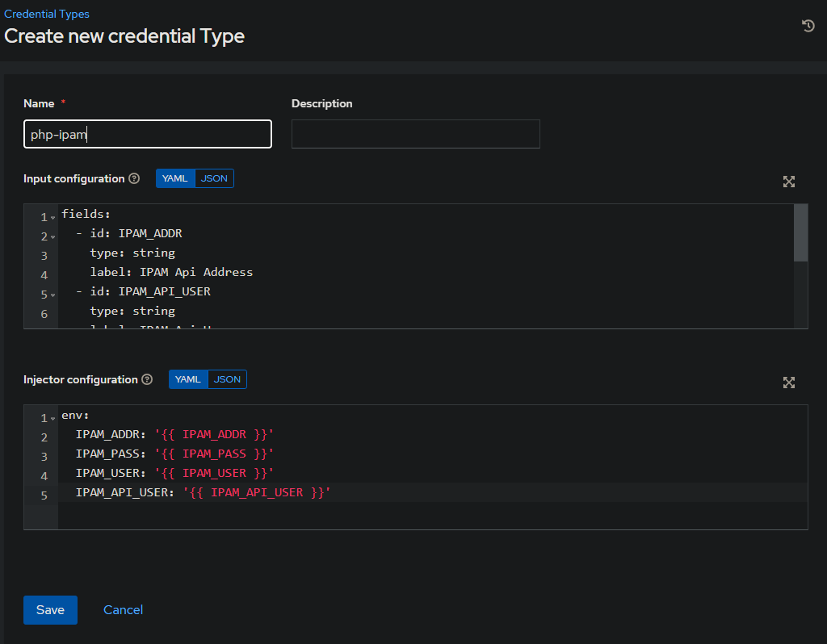Viewport: 827px width, 644px height.
Task: Collapse the IPAM_ADDR item at line 2
Action: coord(53,237)
